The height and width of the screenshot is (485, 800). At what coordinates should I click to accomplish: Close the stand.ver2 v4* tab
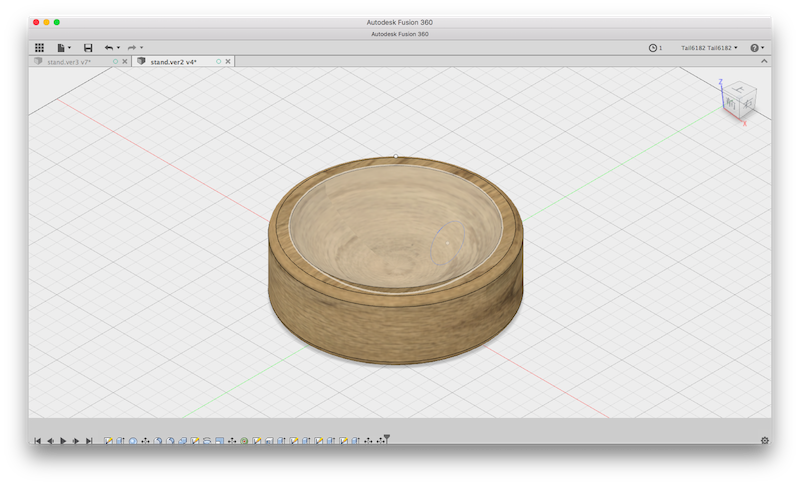[228, 61]
